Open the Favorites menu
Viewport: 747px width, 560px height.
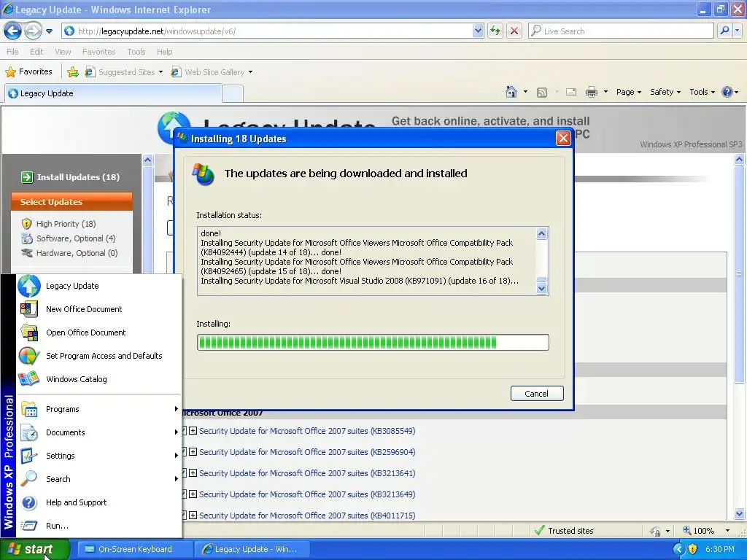pos(98,52)
